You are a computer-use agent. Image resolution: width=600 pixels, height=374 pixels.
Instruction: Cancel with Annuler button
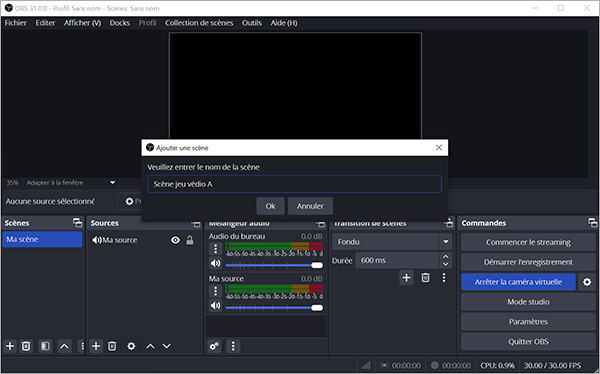(310, 206)
